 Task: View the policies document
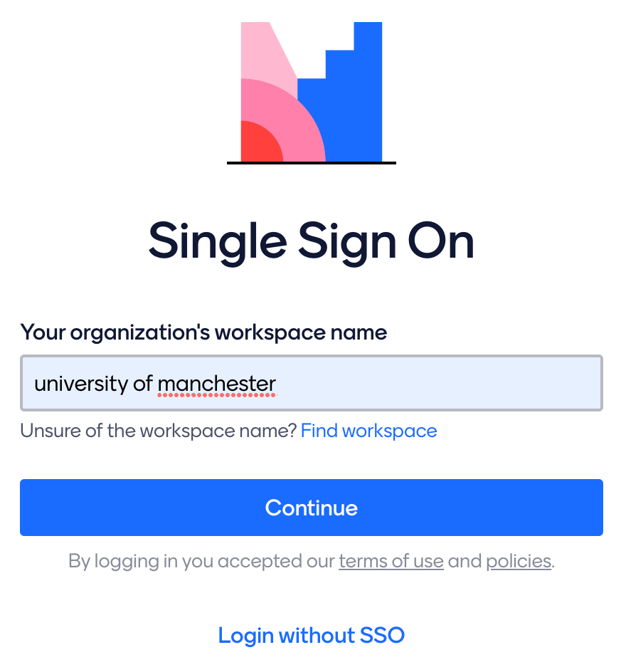[518, 561]
